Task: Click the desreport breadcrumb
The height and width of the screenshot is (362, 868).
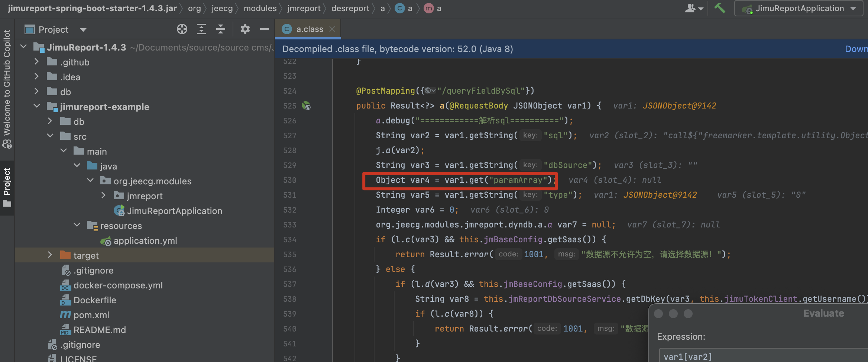Action: coord(350,8)
